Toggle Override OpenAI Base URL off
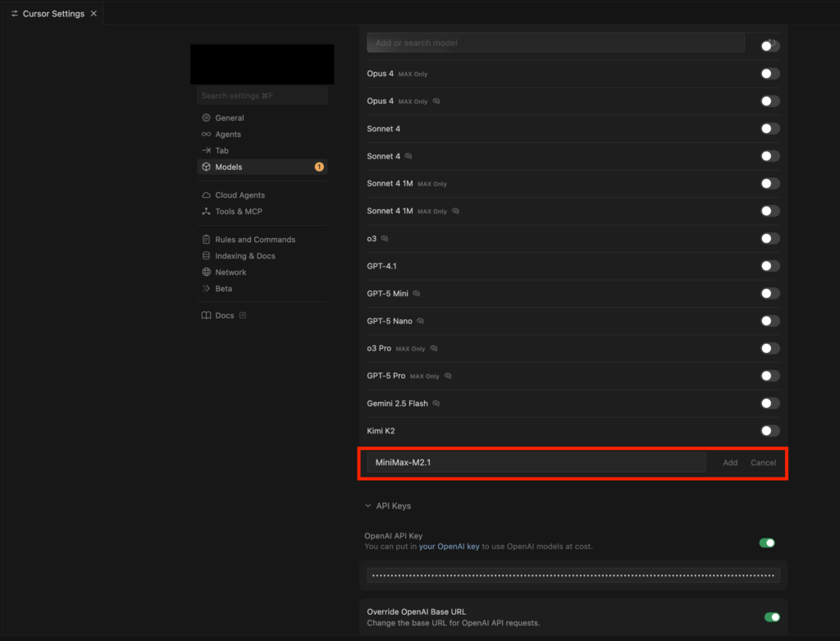Screen dimensions: 840x641 771,617
